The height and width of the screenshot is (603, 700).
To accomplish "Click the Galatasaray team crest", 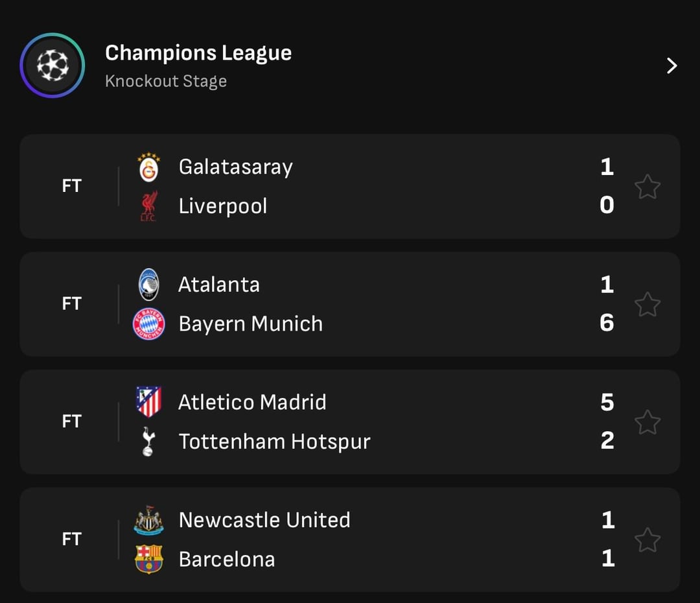I will 148,168.
